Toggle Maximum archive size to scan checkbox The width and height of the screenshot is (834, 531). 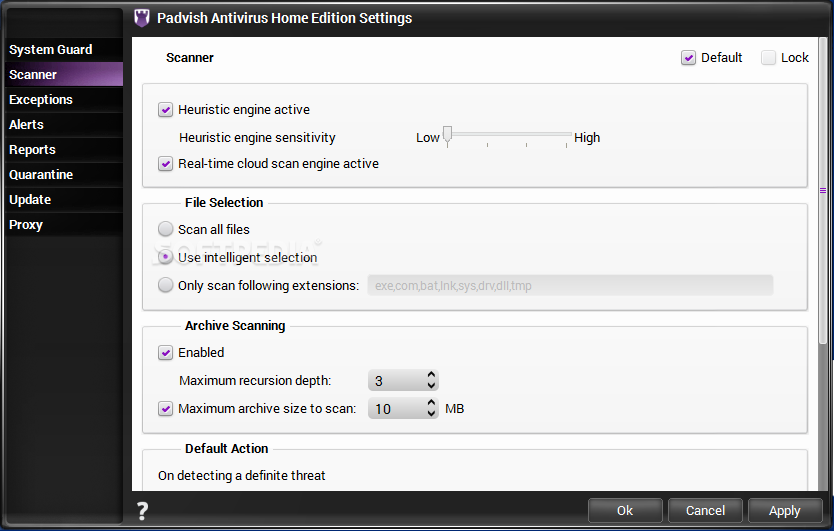tap(165, 409)
